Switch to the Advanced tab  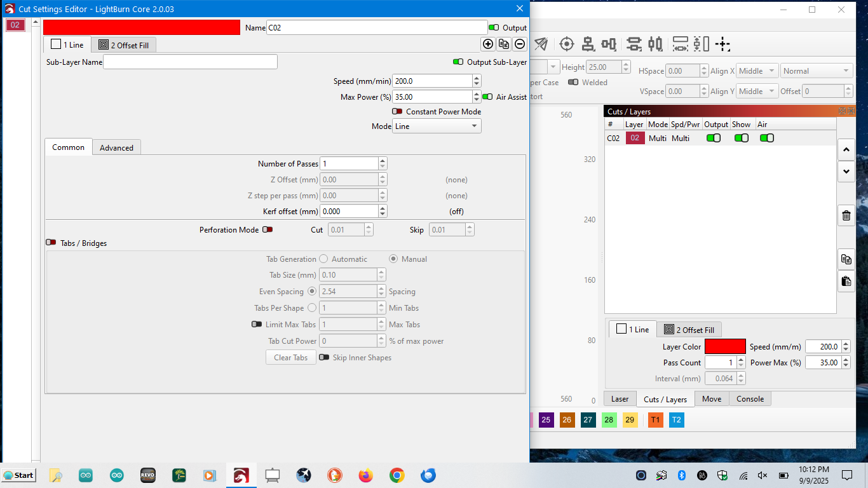click(x=116, y=147)
